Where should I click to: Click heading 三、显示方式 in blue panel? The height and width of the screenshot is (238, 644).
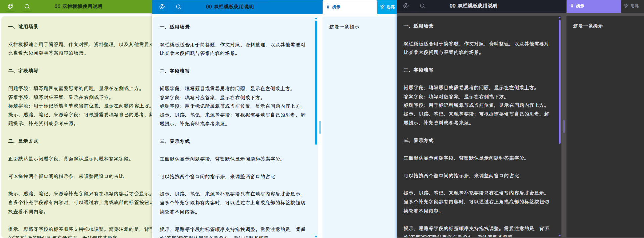pos(174,141)
